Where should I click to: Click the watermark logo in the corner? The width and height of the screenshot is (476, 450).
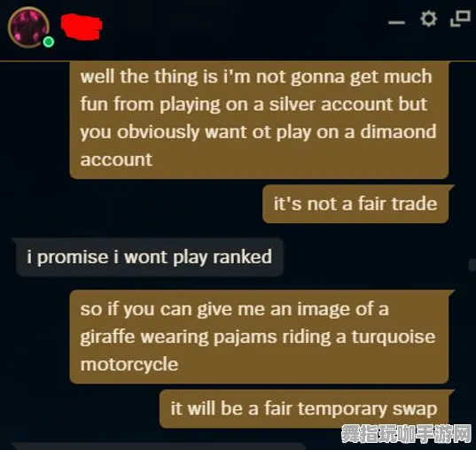pyautogui.click(x=406, y=434)
